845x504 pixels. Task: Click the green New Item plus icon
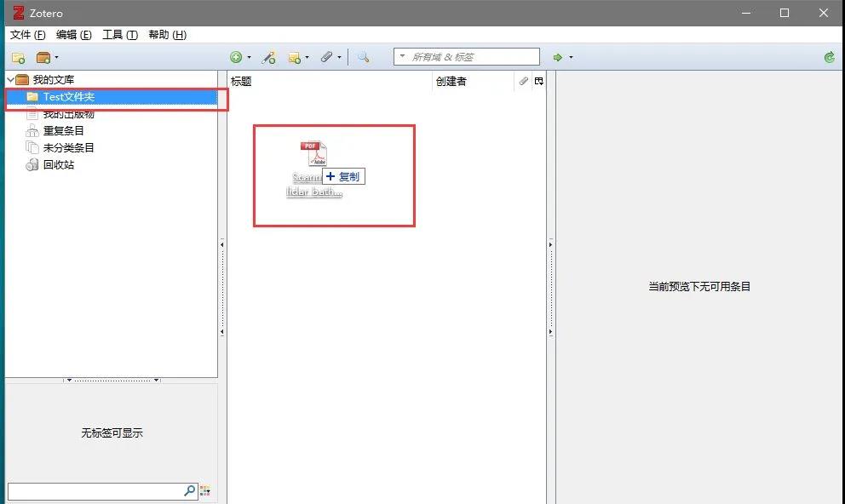click(x=236, y=57)
